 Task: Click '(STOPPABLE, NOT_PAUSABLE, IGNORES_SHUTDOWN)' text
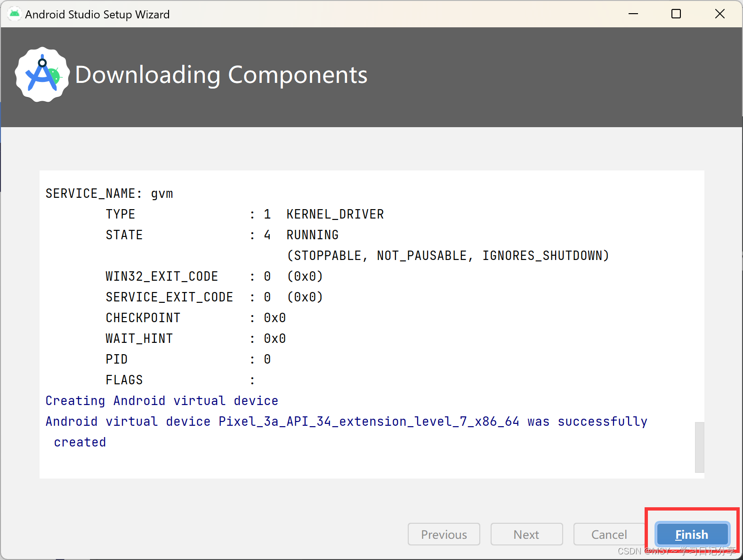tap(448, 256)
